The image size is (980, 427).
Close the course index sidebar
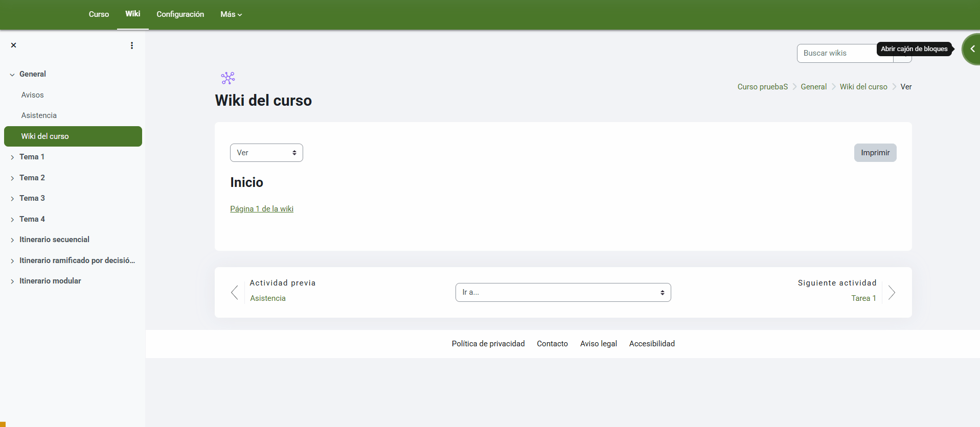(x=14, y=45)
